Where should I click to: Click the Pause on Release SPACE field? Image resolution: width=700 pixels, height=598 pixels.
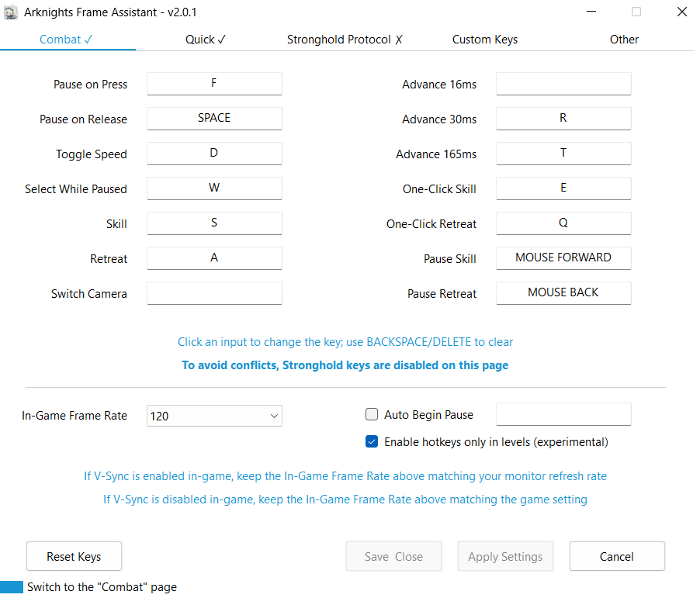214,118
